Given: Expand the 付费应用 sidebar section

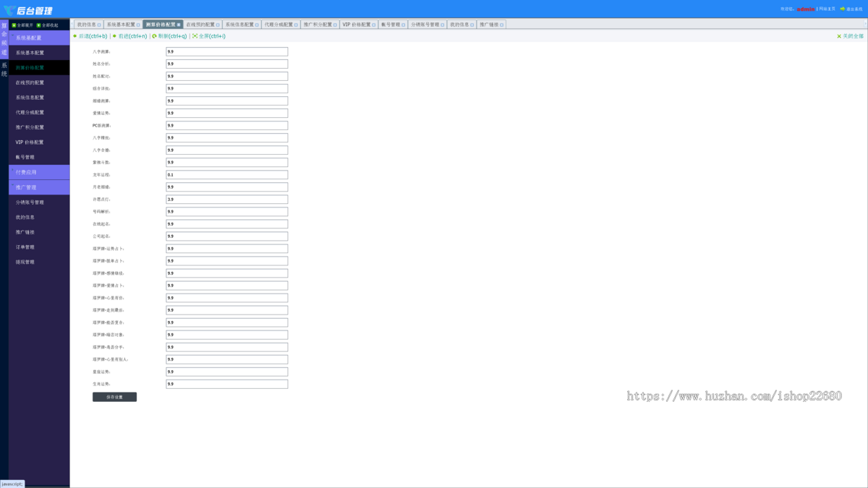Looking at the screenshot, I should (39, 172).
